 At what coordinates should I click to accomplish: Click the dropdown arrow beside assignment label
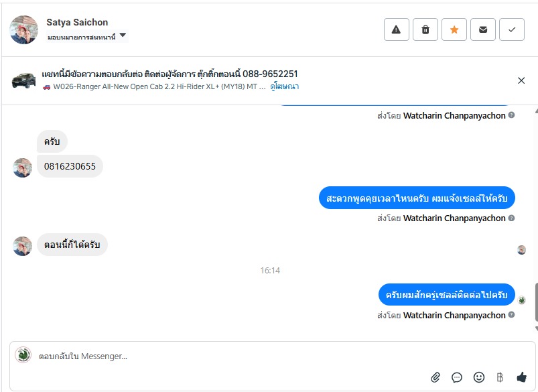pos(123,36)
